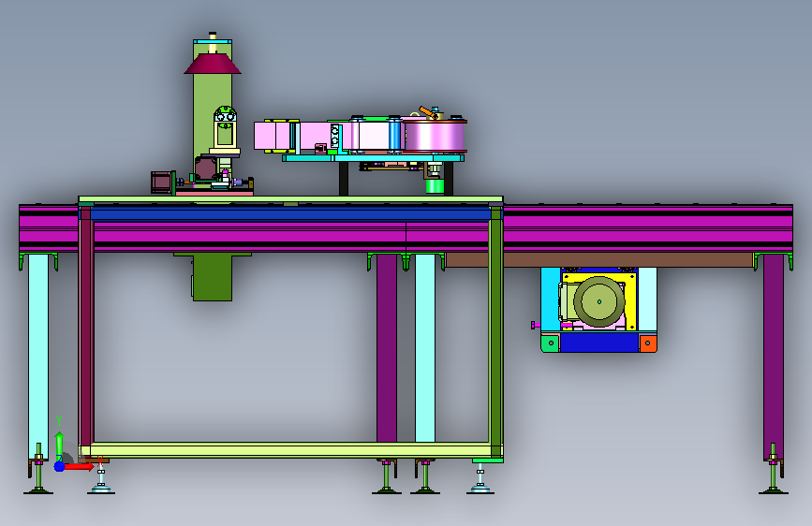
Task: Select the maroon stepper motor at the table's left edge
Action: pyautogui.click(x=161, y=183)
